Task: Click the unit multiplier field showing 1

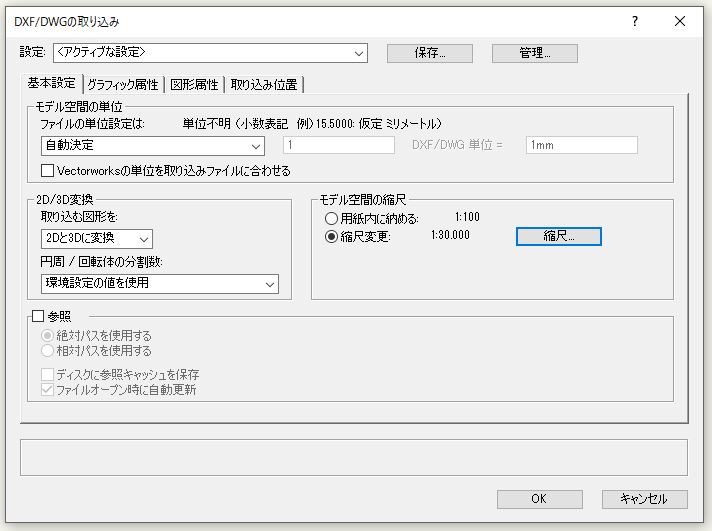Action: (339, 145)
